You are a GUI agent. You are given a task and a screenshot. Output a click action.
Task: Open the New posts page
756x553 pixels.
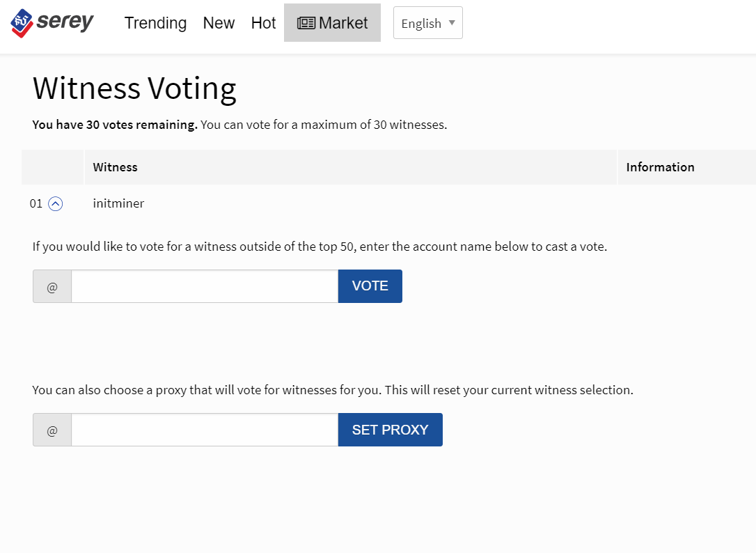(219, 23)
